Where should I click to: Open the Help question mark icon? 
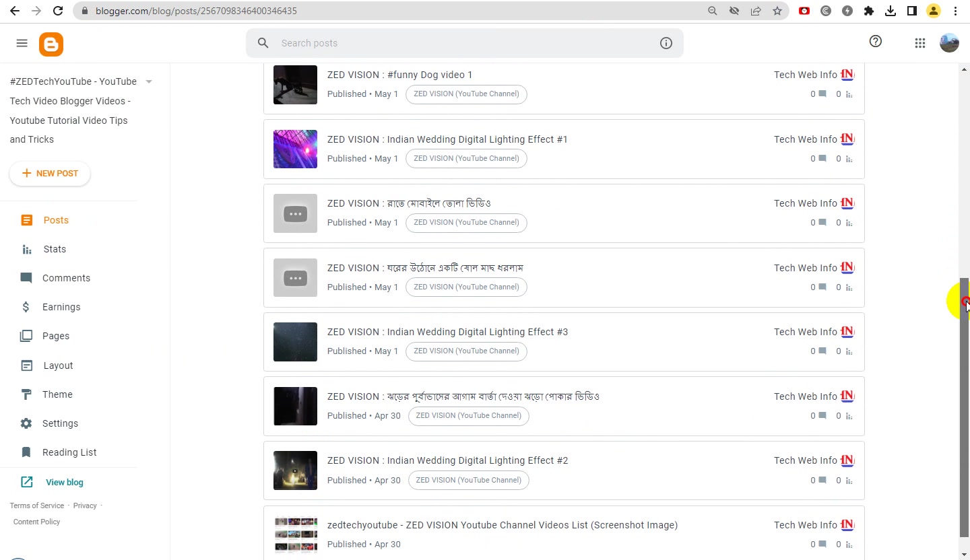tap(875, 42)
